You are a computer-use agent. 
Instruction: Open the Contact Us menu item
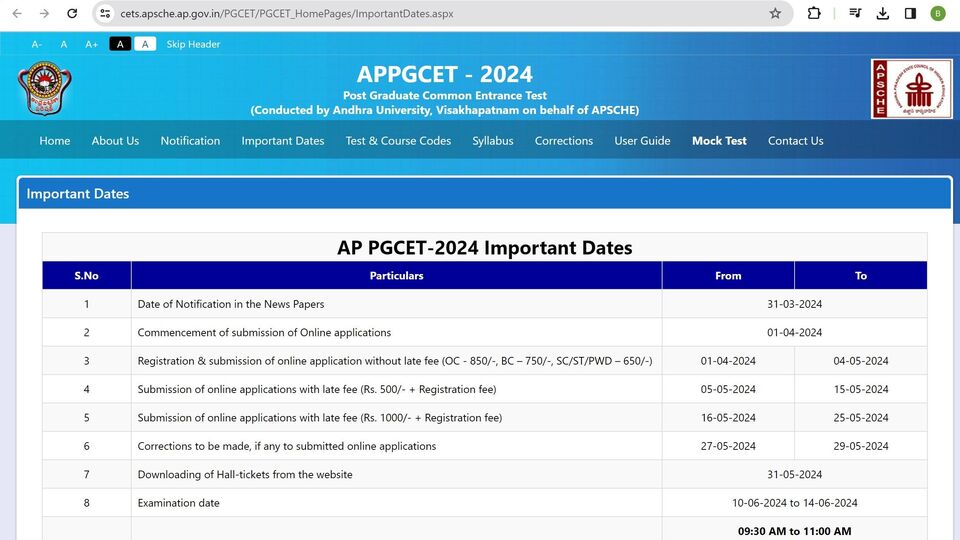(x=795, y=141)
